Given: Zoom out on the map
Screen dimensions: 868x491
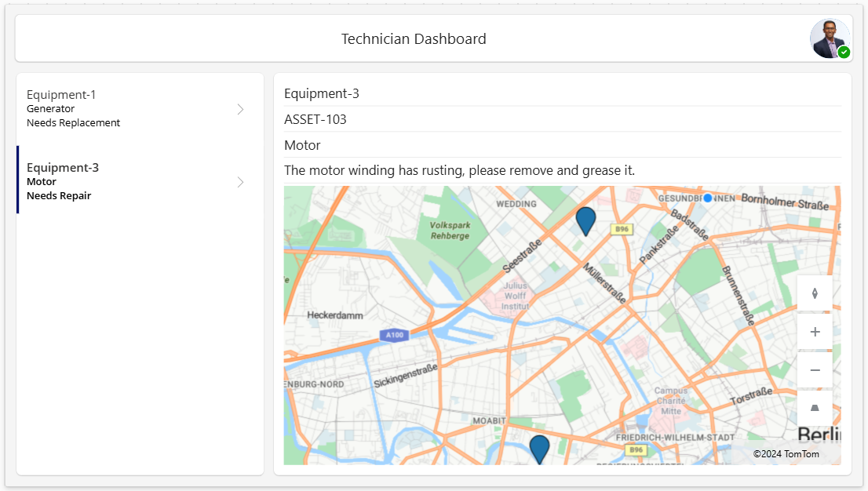Looking at the screenshot, I should click(815, 369).
